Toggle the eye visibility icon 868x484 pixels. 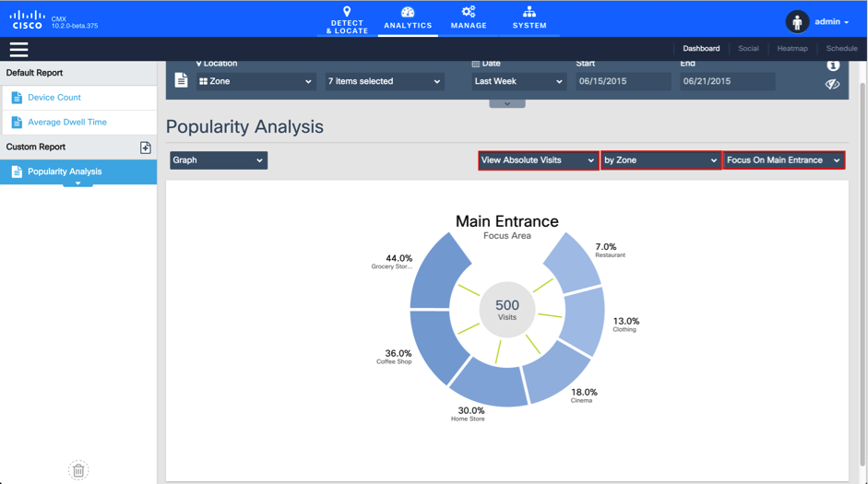pos(832,84)
